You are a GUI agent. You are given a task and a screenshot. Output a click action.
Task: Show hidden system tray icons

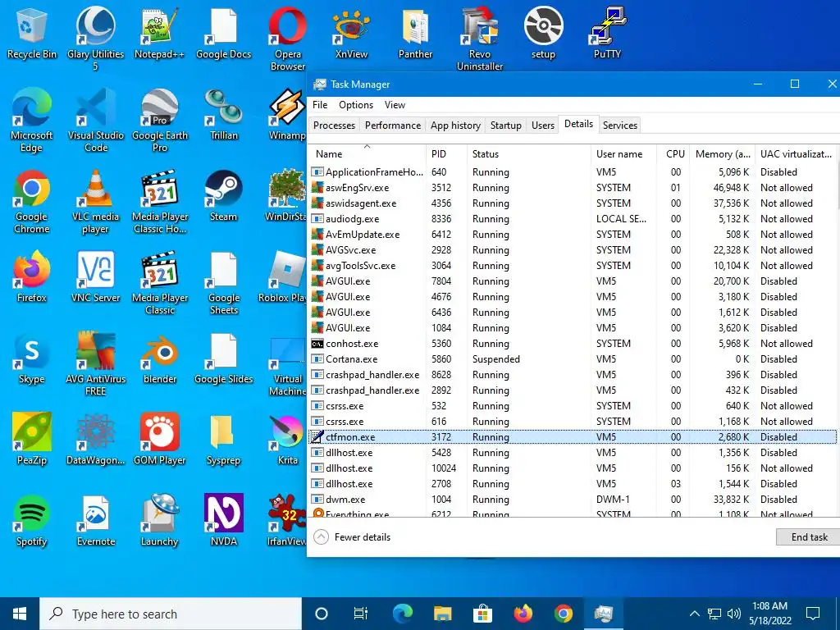click(x=694, y=614)
